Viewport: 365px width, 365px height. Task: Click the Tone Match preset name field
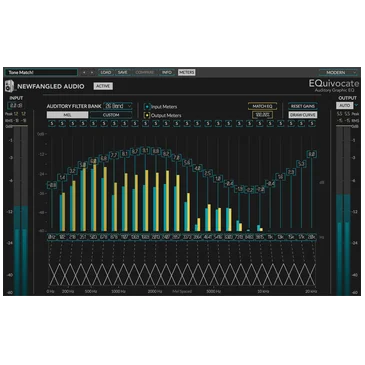[x=41, y=72]
